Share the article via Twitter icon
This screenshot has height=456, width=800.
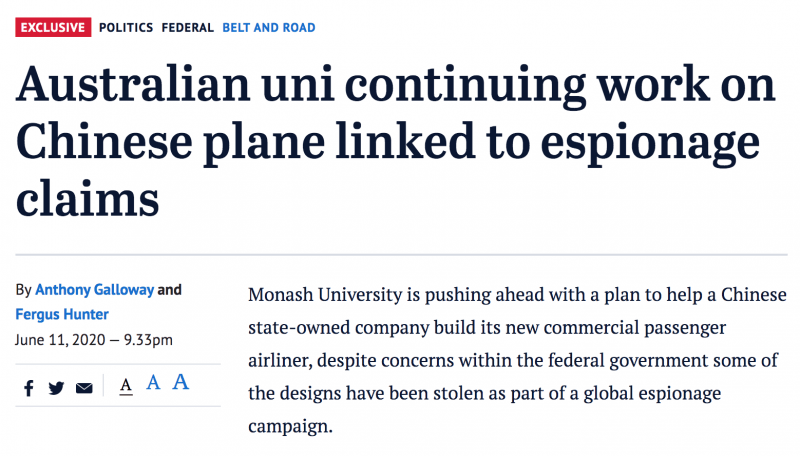(x=56, y=388)
